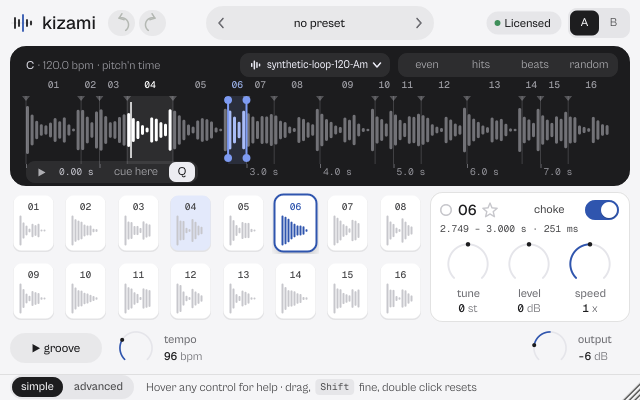This screenshot has height=400, width=640.
Task: Click the tempo knob
Action: coord(136,347)
